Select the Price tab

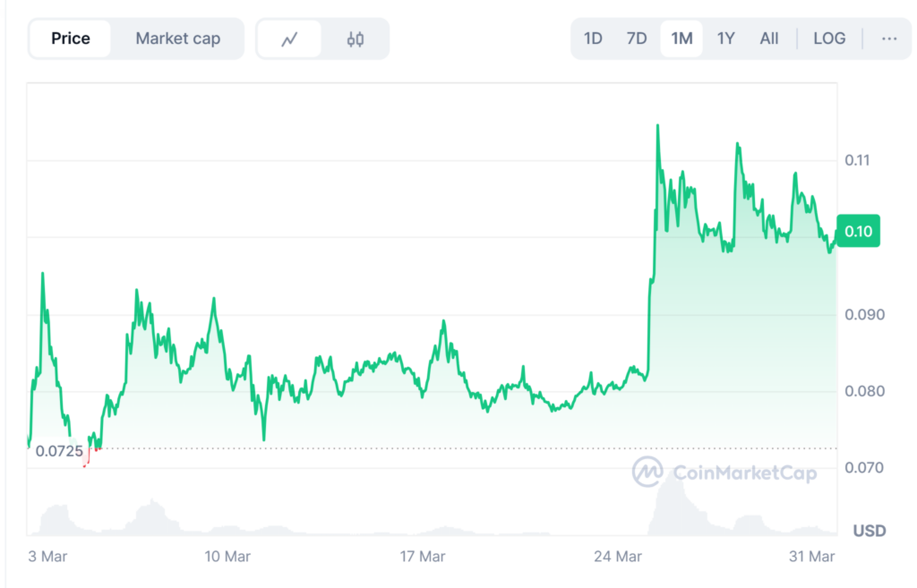(70, 38)
